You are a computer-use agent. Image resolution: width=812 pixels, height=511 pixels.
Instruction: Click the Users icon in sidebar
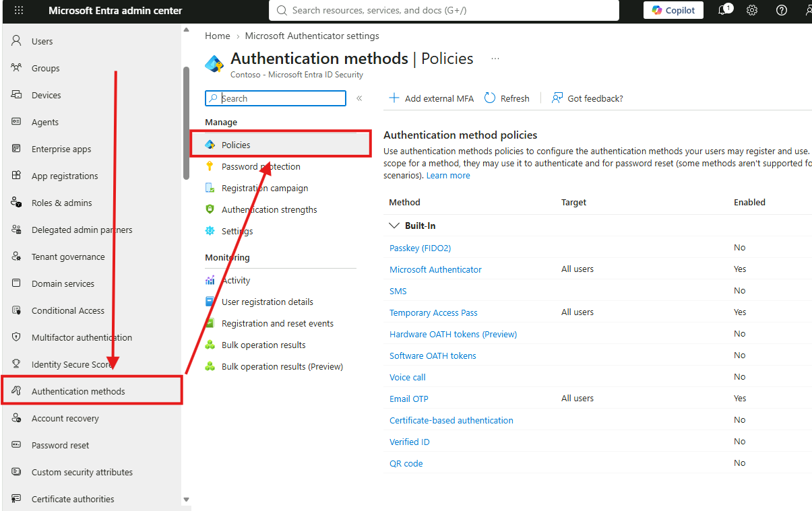[x=17, y=41]
